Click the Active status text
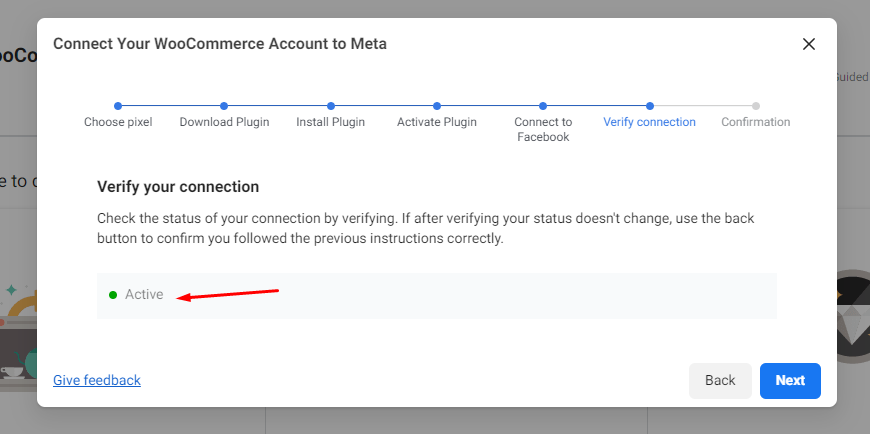The image size is (870, 434). [144, 295]
